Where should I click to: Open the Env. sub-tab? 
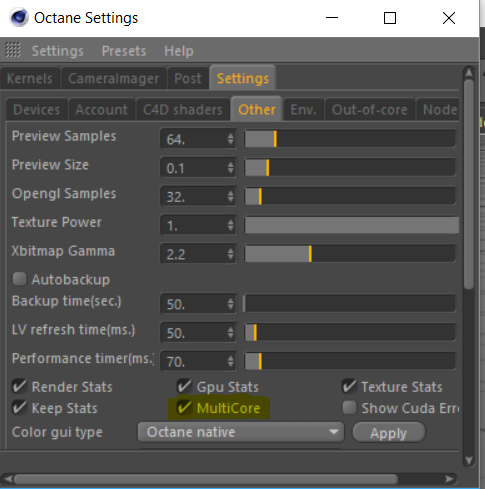pos(303,109)
